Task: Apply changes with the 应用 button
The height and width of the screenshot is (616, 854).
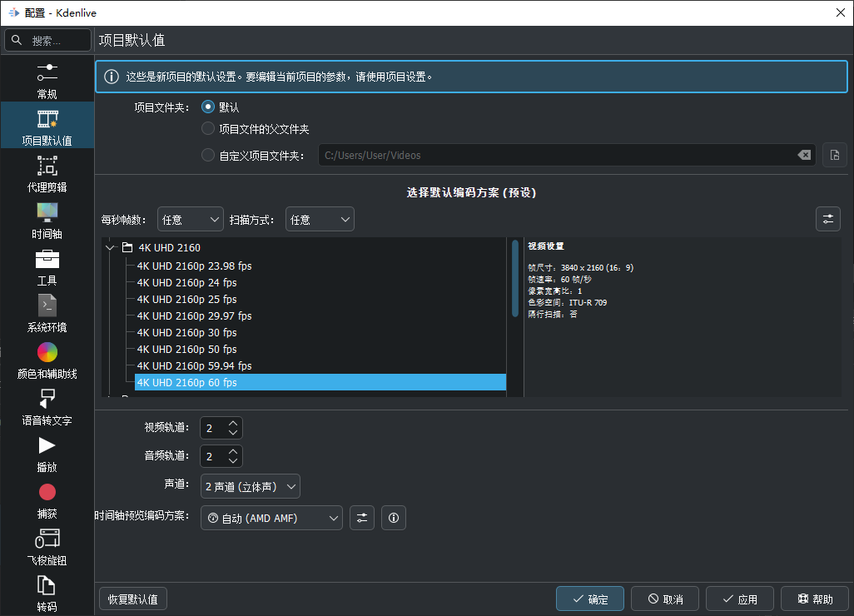Action: coord(739,599)
